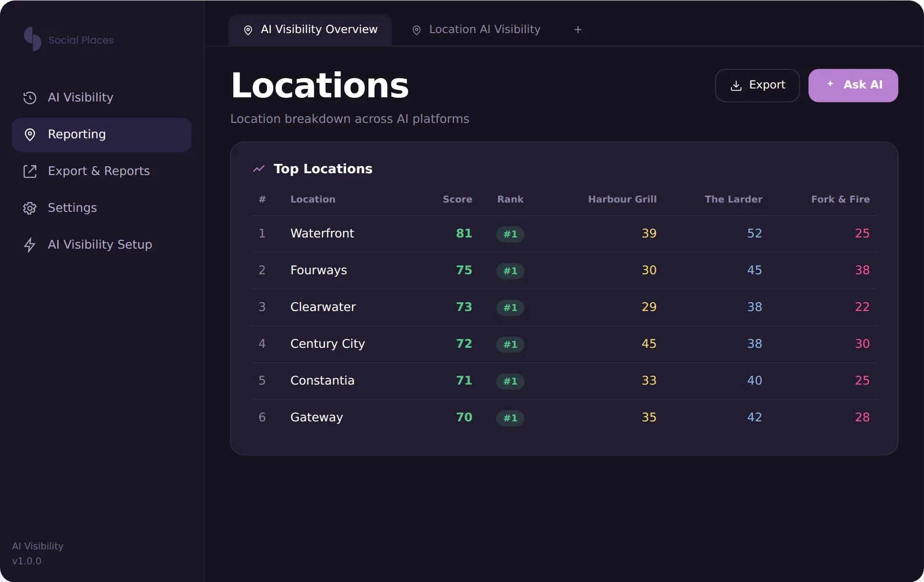Screen dimensions: 924x582
Task: Click Constantia's The Larder value 40
Action: (754, 381)
